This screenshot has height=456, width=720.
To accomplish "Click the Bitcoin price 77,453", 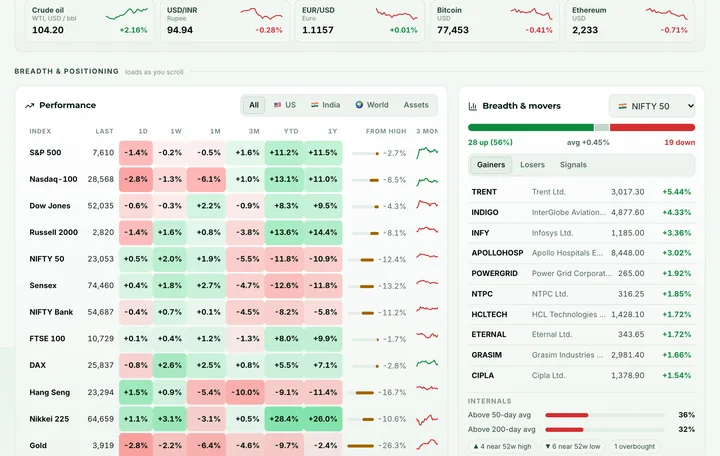I will (453, 30).
